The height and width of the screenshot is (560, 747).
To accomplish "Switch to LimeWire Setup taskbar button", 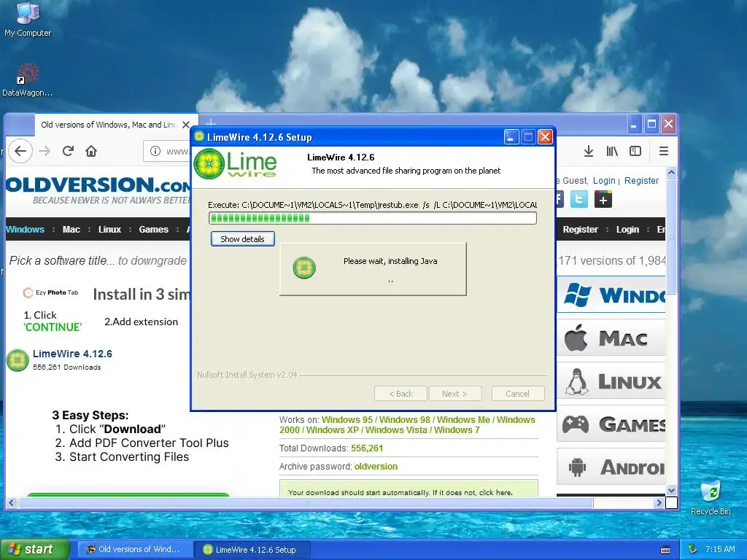I will coord(253,550).
